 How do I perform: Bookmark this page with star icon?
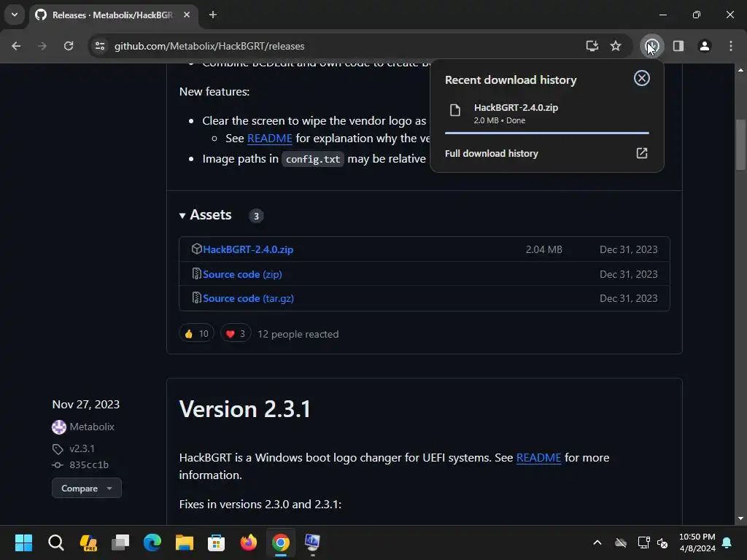[616, 46]
